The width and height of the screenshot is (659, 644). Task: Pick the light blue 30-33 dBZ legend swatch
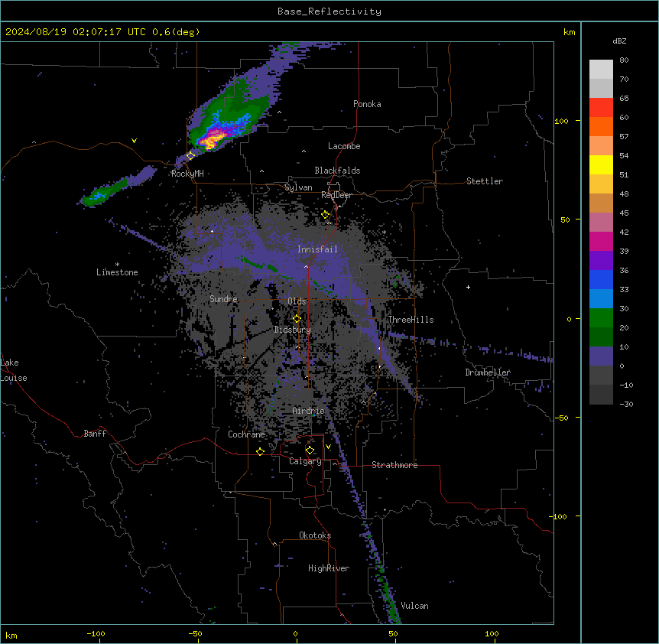click(x=601, y=298)
